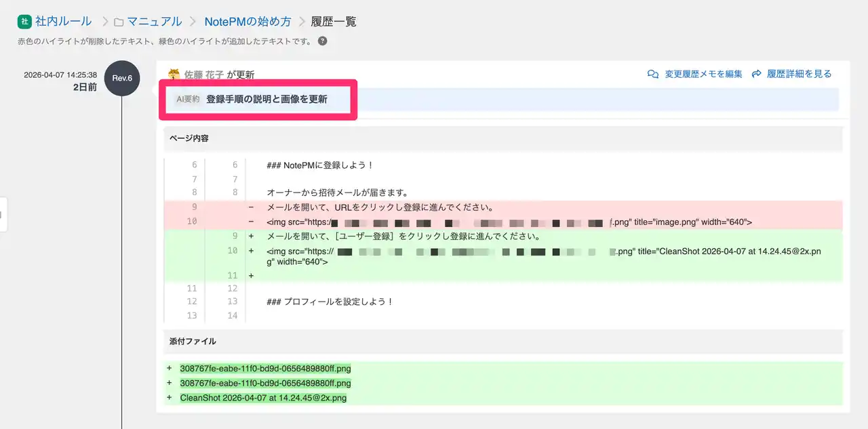Click the ページ内容 section header
This screenshot has height=429, width=868.
(189, 138)
